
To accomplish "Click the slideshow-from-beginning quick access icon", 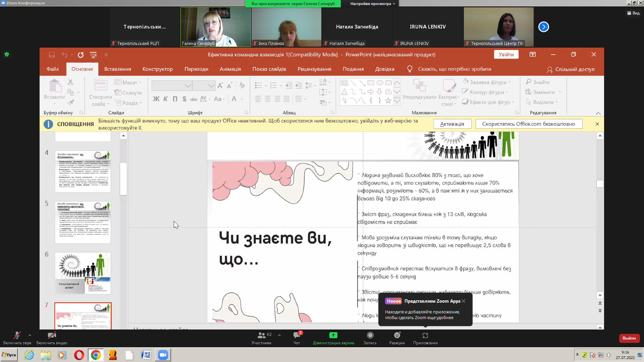I will pyautogui.click(x=94, y=55).
